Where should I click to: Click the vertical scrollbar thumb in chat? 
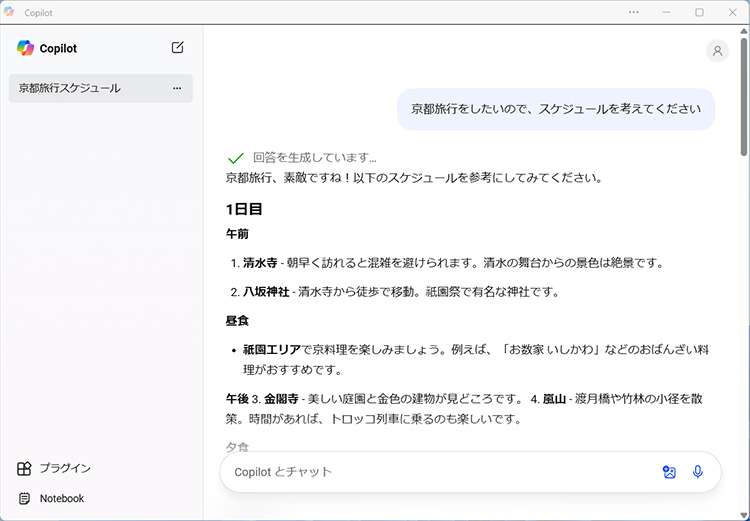(744, 100)
